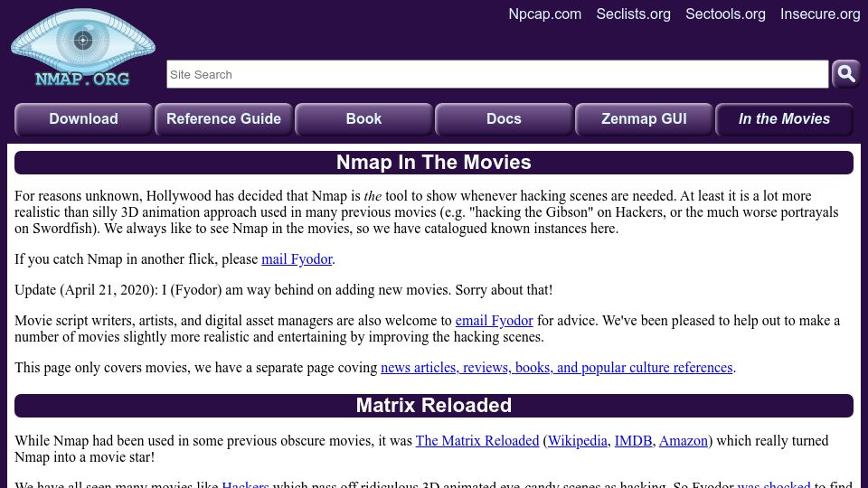Open the Insecure.org link
Screen dimensions: 868x488
coord(820,14)
